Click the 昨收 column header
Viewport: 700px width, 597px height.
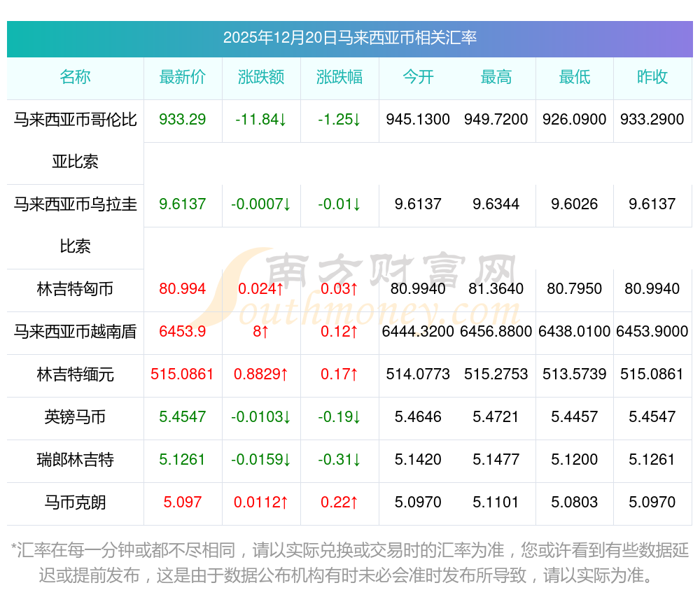pyautogui.click(x=652, y=77)
